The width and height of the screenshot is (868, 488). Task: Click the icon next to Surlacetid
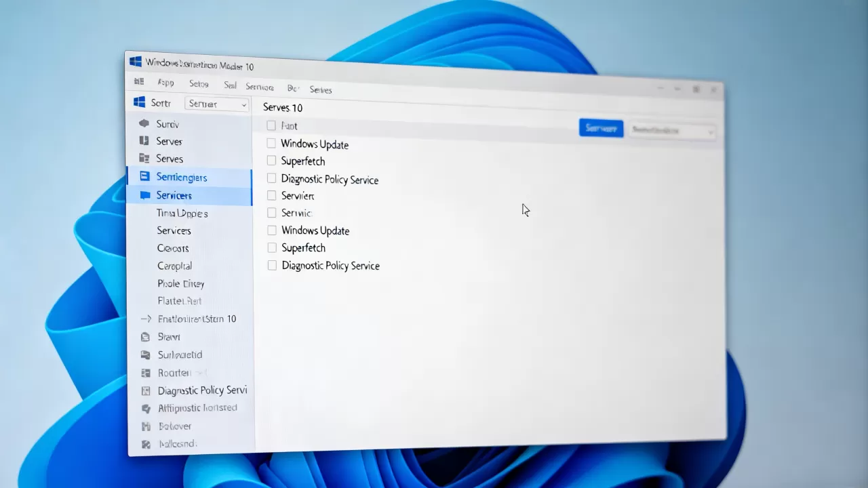(x=144, y=354)
